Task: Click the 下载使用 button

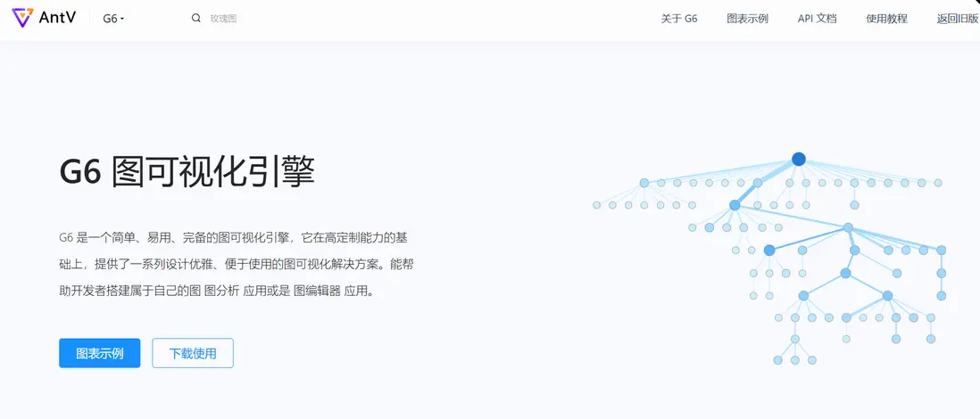Action: click(x=193, y=353)
